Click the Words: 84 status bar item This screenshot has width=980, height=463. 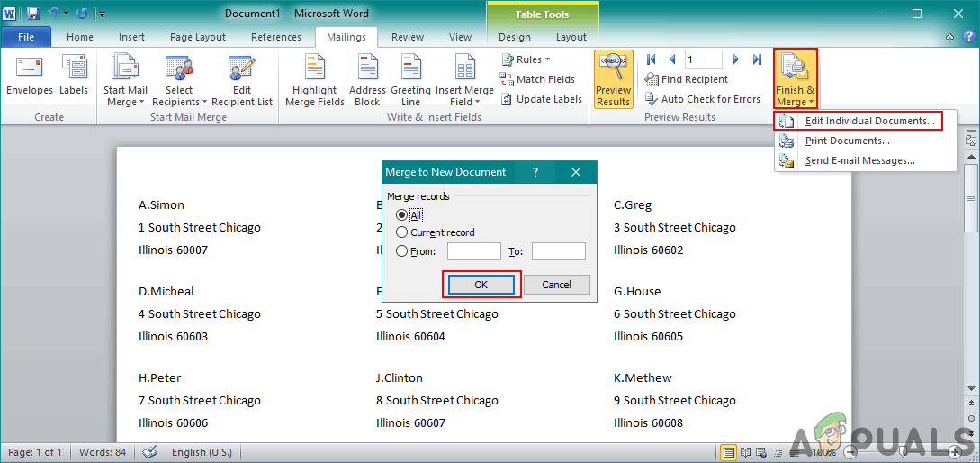tap(103, 451)
